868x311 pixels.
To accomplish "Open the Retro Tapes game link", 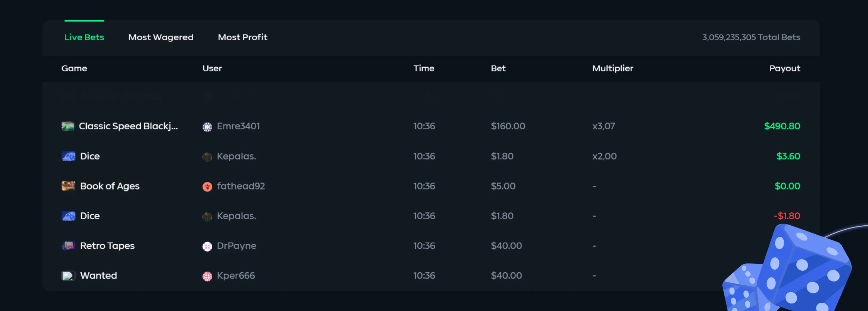I will pos(107,246).
